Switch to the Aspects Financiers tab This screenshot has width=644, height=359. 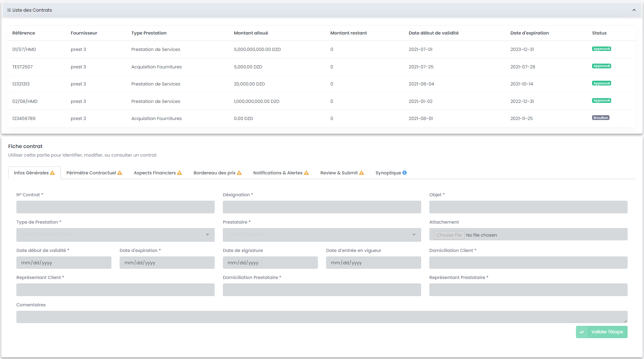pyautogui.click(x=155, y=173)
